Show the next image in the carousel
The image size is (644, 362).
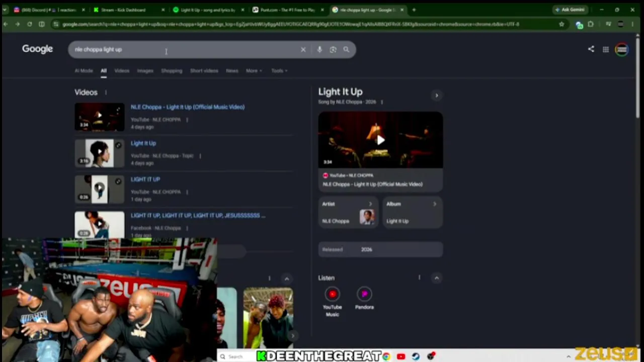(x=292, y=335)
